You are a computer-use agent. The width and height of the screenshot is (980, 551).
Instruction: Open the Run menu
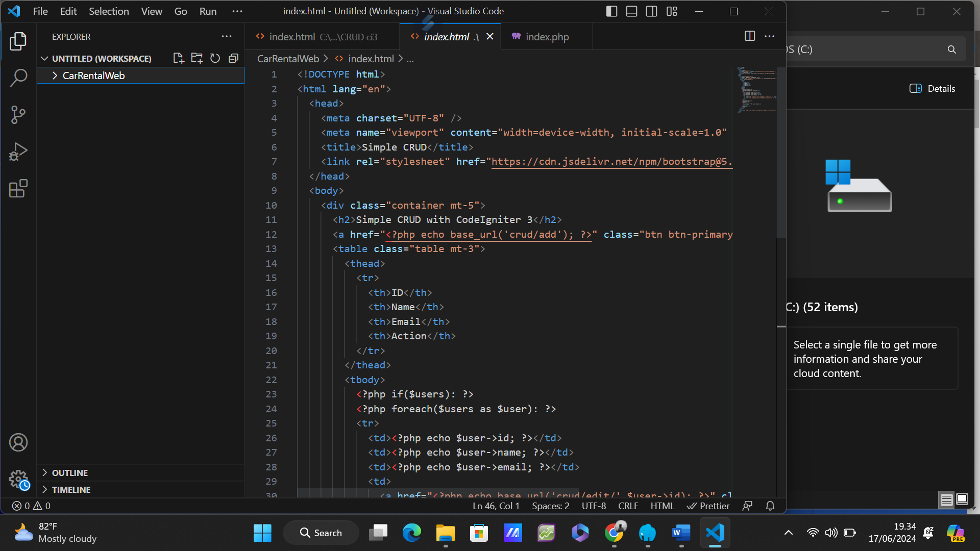[x=208, y=11]
